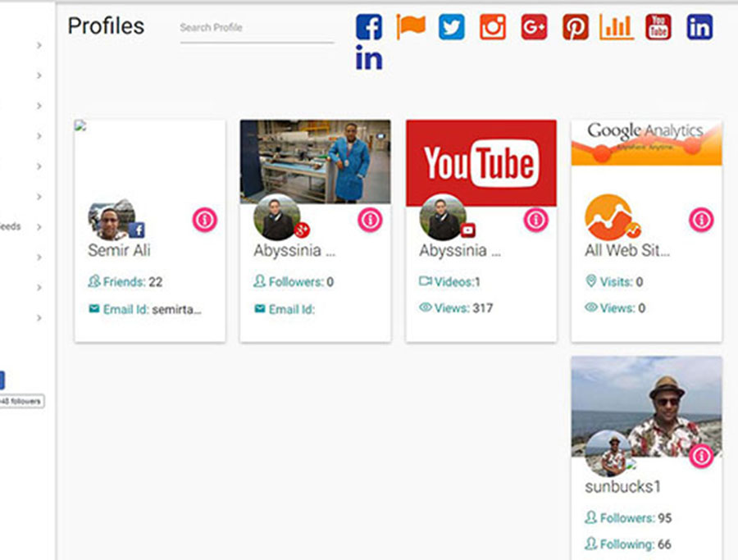The width and height of the screenshot is (738, 560).
Task: Click Followers: 0 on Abyssinia card
Action: tap(294, 281)
